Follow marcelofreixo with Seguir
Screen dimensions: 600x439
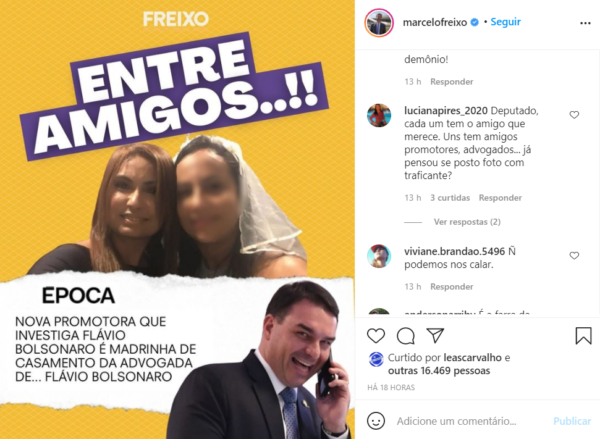(505, 22)
